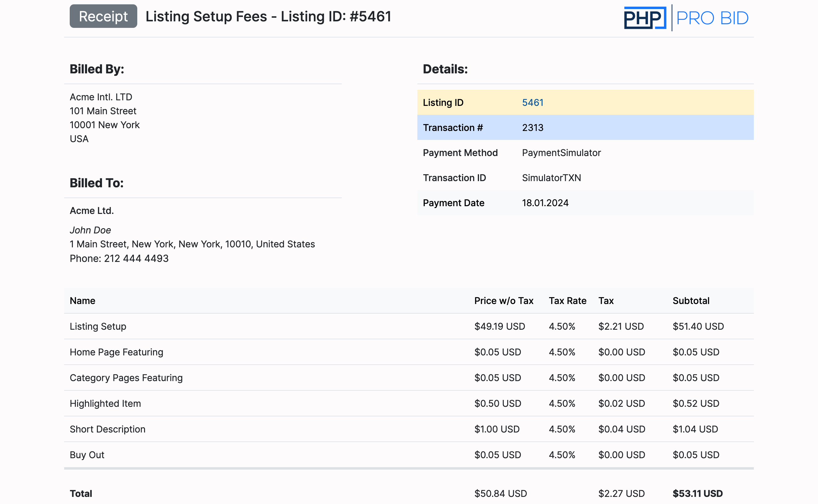Click the Price w/o Tax header

point(504,301)
